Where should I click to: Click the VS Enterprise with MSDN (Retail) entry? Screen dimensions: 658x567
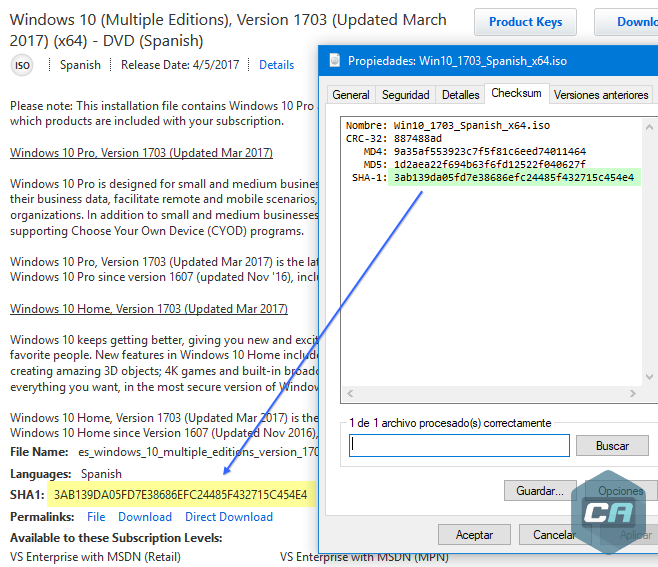95,557
